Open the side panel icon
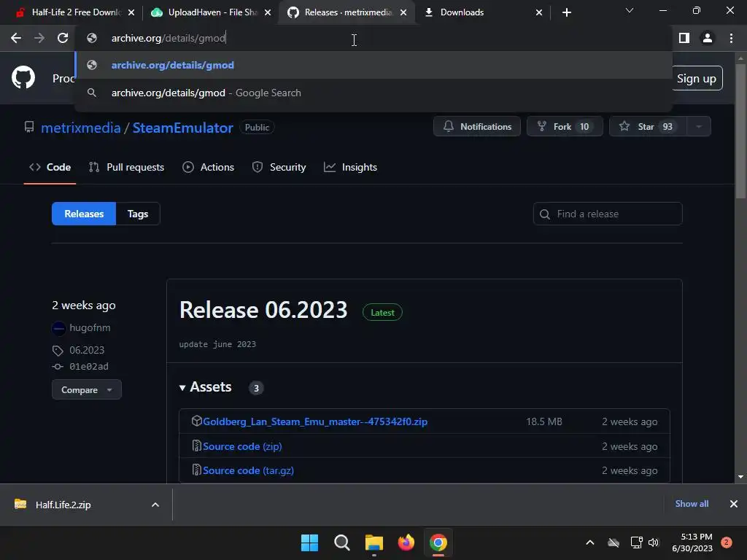This screenshot has width=747, height=560. 684,38
